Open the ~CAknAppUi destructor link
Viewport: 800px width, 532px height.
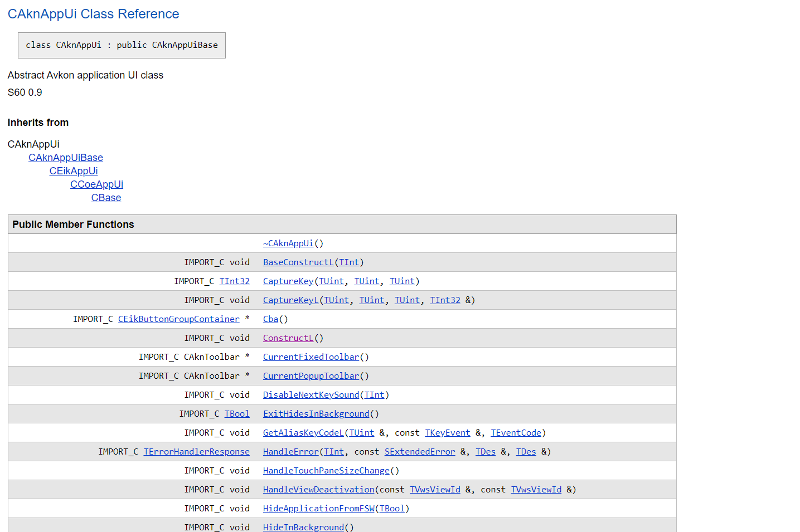point(288,243)
